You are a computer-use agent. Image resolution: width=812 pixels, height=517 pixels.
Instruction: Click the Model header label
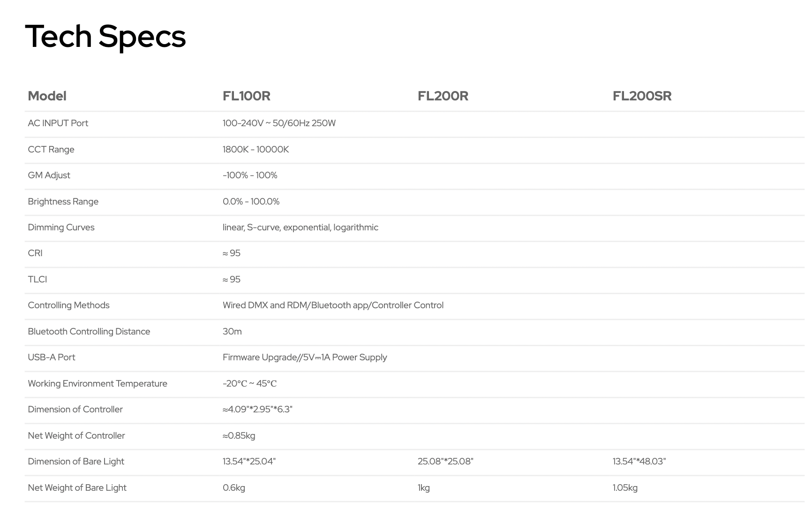47,96
